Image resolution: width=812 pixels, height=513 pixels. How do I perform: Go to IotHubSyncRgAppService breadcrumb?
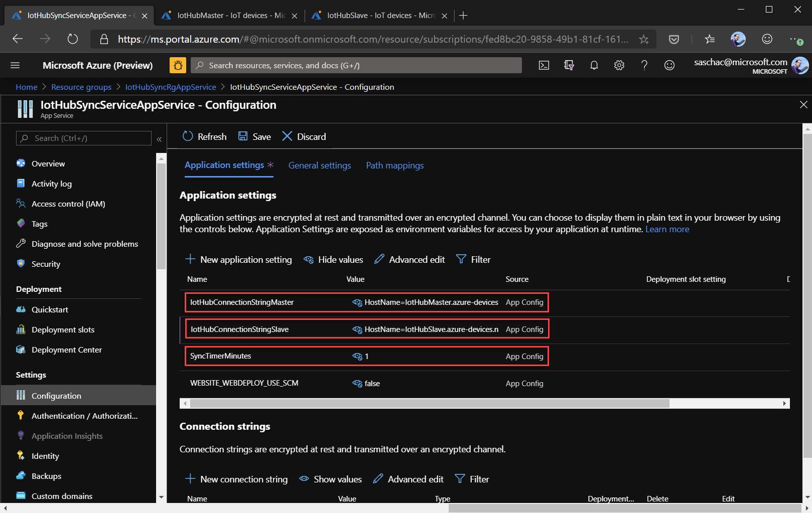tap(171, 87)
